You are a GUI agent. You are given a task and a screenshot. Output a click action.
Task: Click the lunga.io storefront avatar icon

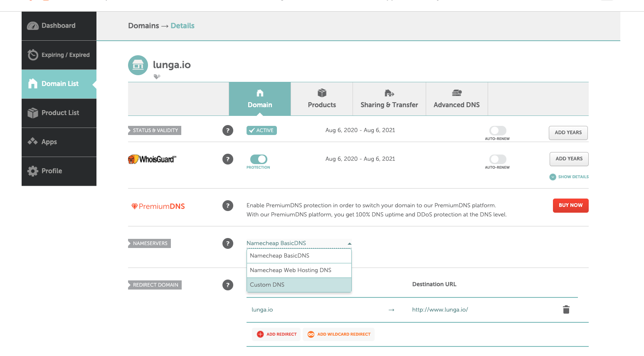[138, 65]
